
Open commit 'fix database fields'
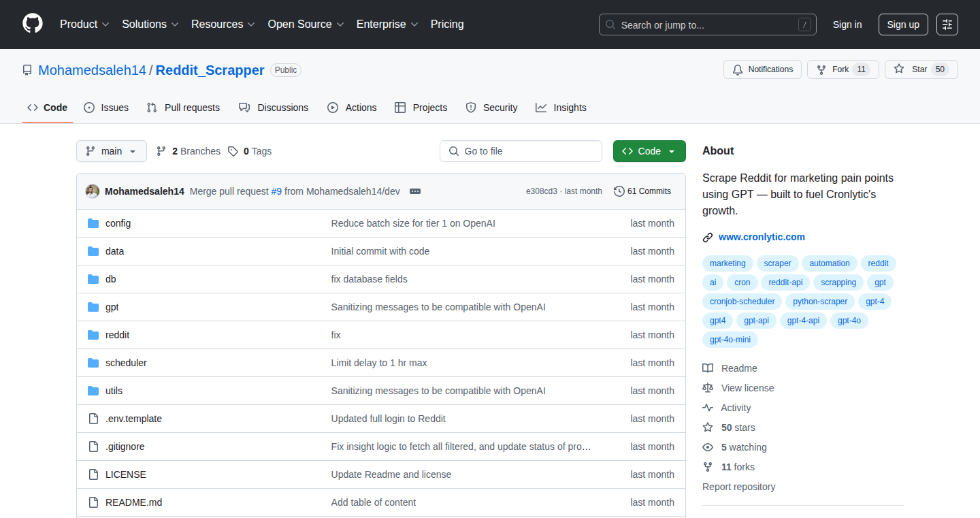370,279
